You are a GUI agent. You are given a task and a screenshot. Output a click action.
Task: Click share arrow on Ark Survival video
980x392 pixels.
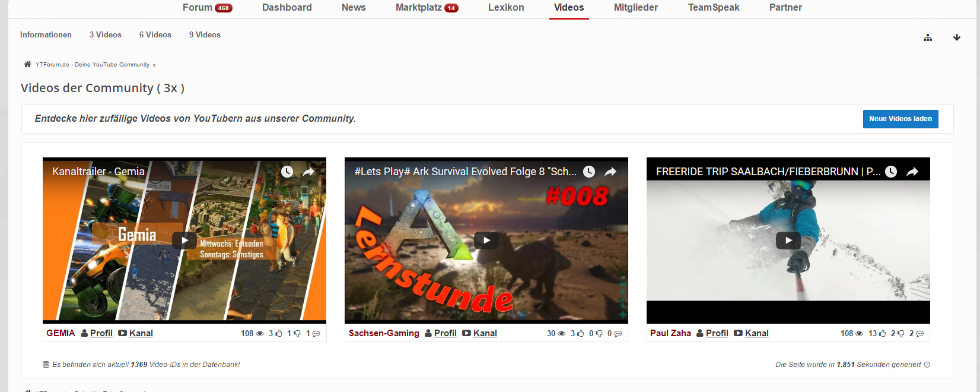610,172
